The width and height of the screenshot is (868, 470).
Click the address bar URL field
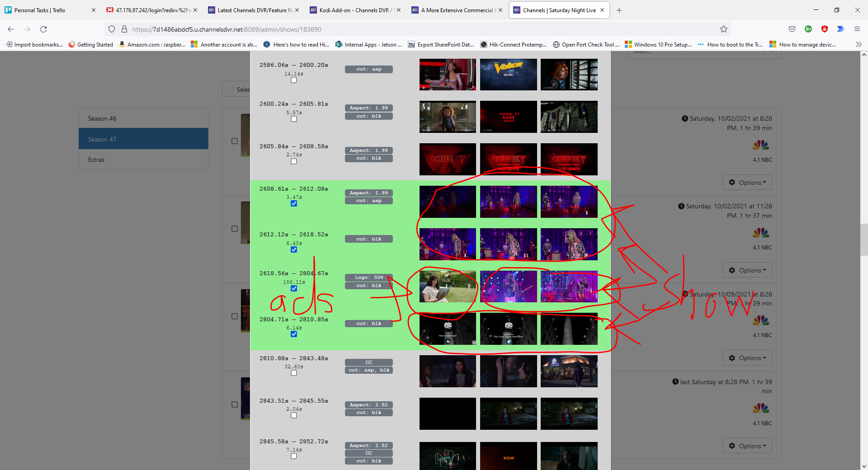coord(407,29)
